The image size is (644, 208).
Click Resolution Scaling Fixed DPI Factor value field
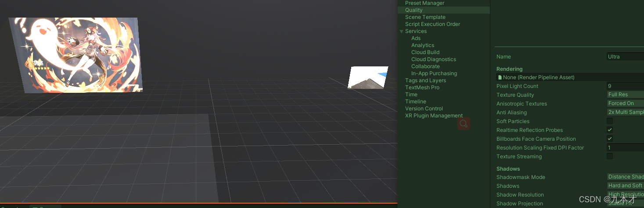tap(625, 147)
